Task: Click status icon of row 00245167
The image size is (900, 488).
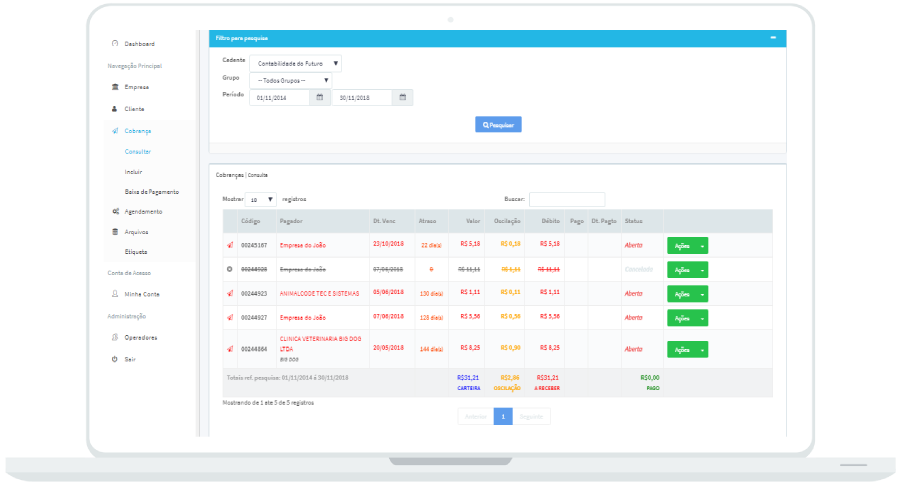Action: 230,245
